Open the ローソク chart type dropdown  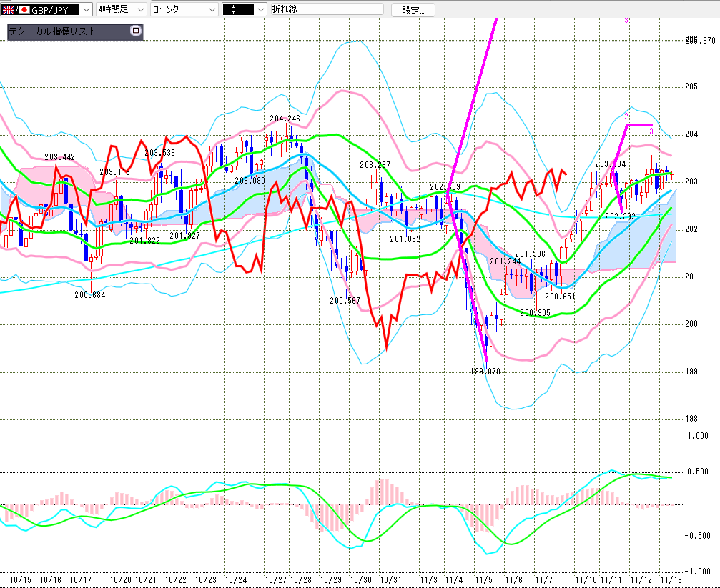(212, 10)
